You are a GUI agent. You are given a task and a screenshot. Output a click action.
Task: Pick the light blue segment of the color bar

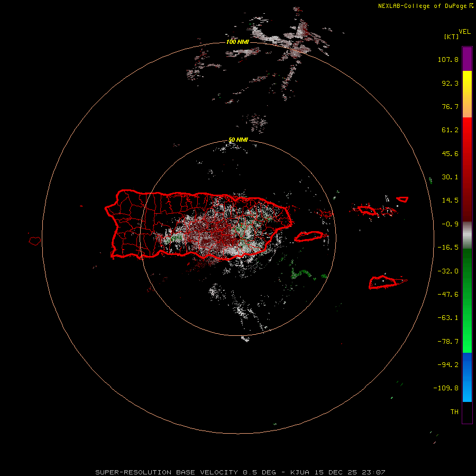tap(467, 391)
